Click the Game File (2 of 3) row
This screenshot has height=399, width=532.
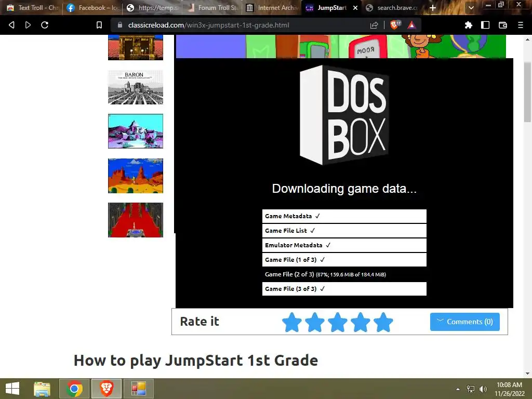344,274
